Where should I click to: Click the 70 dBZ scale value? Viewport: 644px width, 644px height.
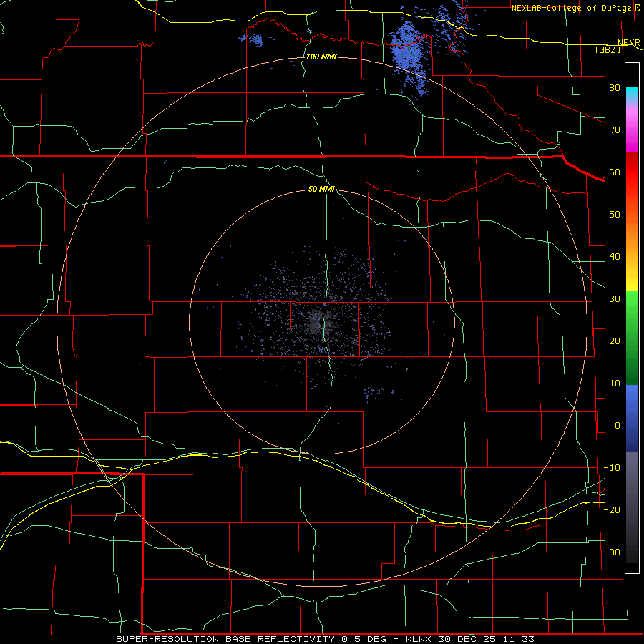point(615,130)
